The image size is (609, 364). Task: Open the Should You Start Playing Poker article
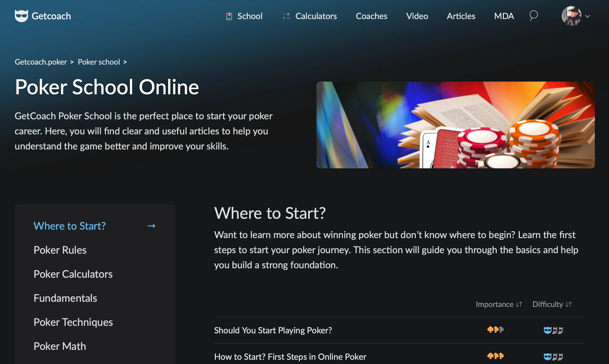273,330
